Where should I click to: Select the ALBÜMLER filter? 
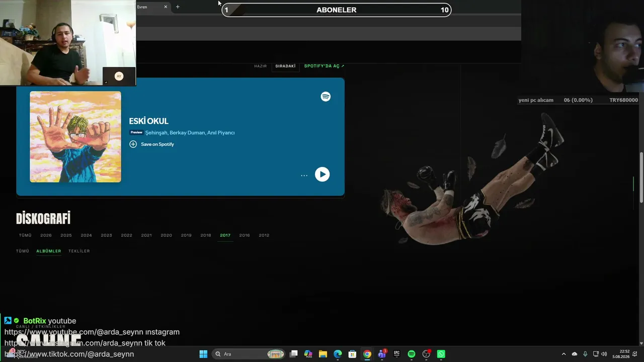tap(49, 251)
